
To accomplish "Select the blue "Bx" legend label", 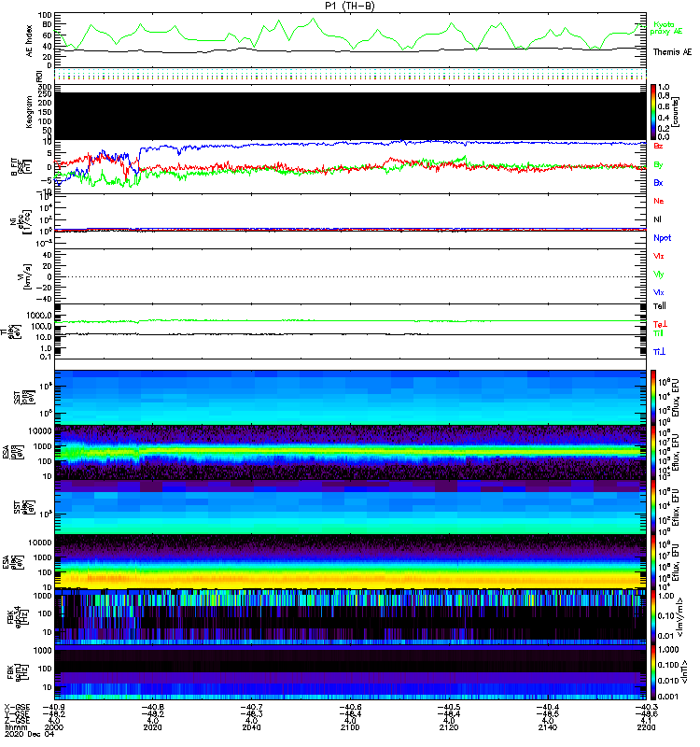I will coord(658,182).
